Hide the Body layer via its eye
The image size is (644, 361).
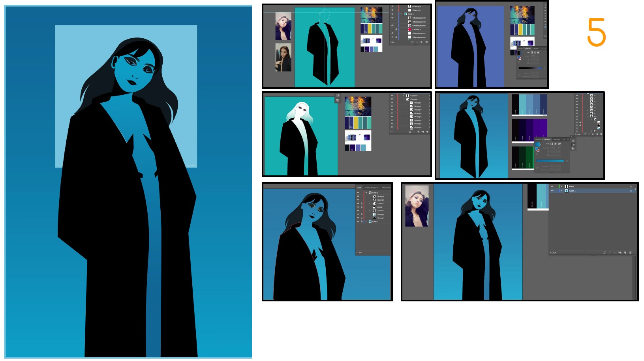point(552,186)
